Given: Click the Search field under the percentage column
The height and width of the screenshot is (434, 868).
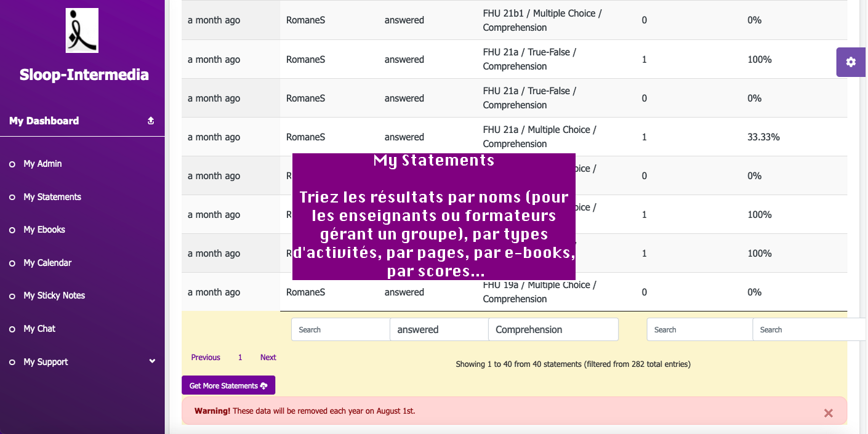Looking at the screenshot, I should click(809, 329).
